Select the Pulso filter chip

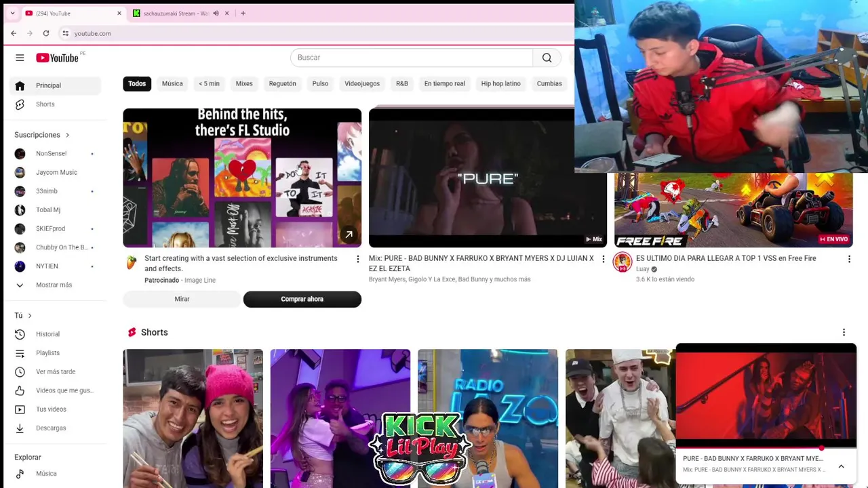coord(320,83)
